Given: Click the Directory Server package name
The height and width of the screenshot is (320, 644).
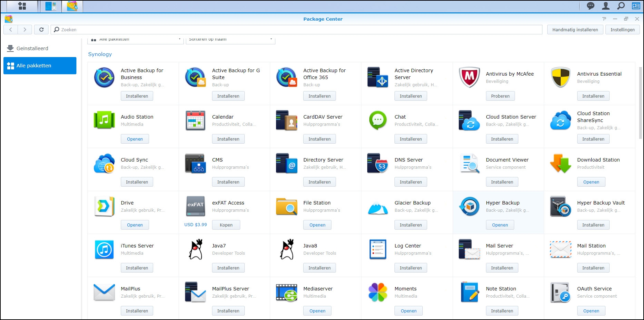Looking at the screenshot, I should [323, 160].
